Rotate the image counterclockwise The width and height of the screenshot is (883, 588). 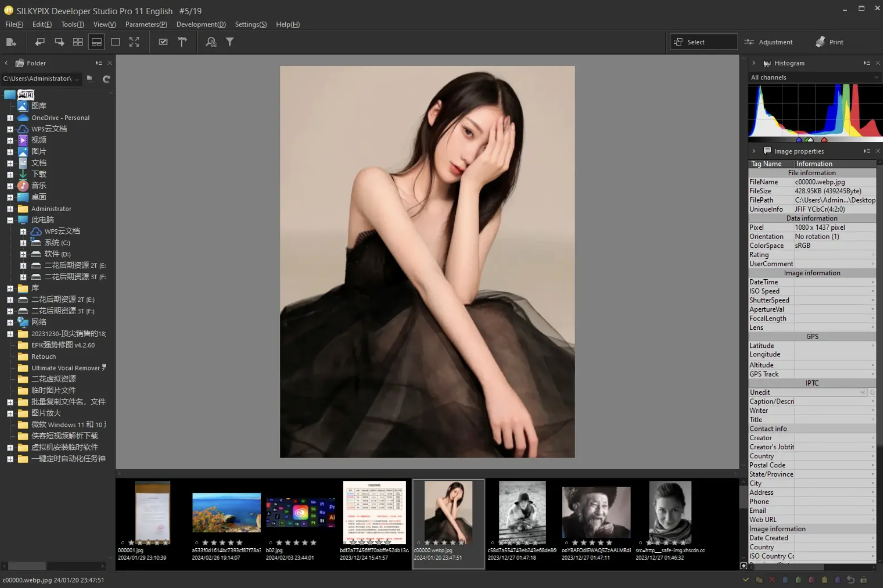[x=40, y=42]
